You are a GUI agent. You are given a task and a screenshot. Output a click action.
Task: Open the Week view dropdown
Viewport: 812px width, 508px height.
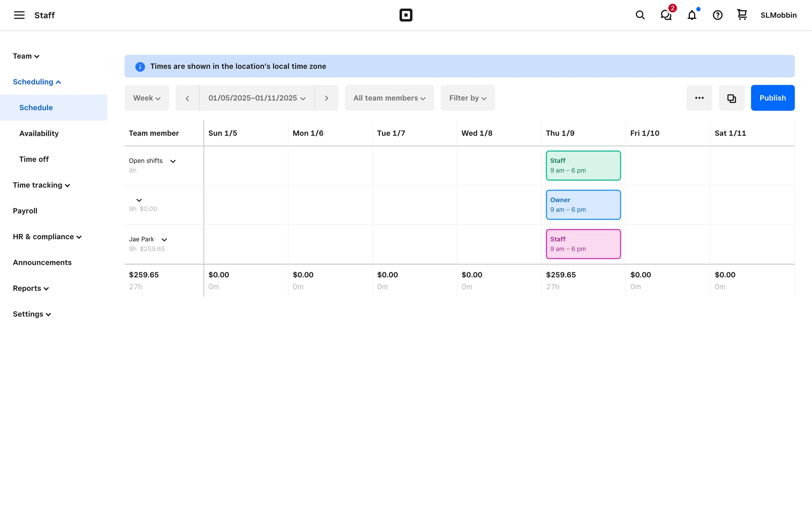coord(147,98)
